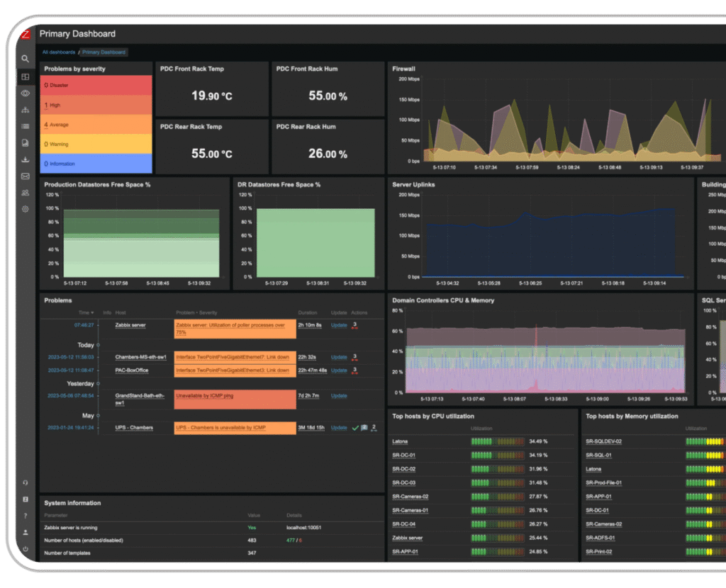
Task: Sort problems by Time column header
Action: click(86, 312)
